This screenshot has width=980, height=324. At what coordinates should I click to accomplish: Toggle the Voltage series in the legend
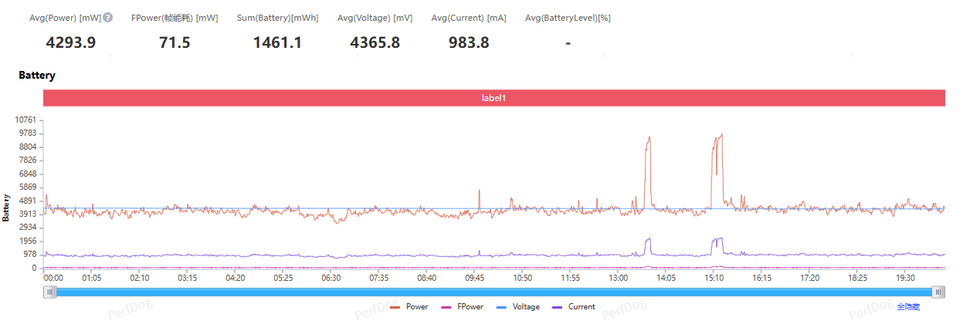point(519,307)
